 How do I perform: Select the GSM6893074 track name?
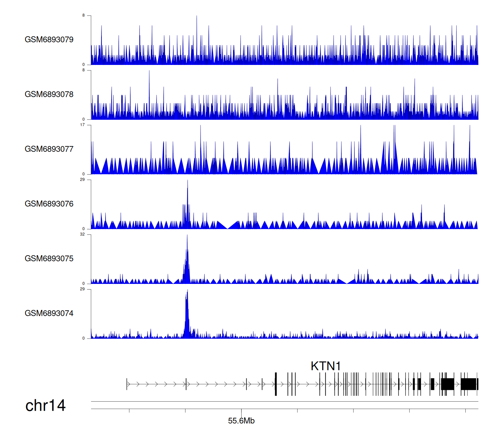(x=49, y=313)
